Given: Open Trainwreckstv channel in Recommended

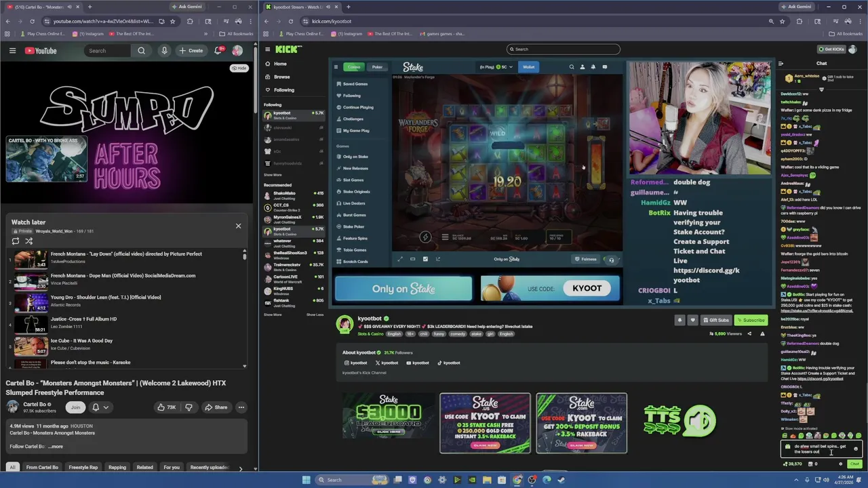Looking at the screenshot, I should (x=294, y=266).
